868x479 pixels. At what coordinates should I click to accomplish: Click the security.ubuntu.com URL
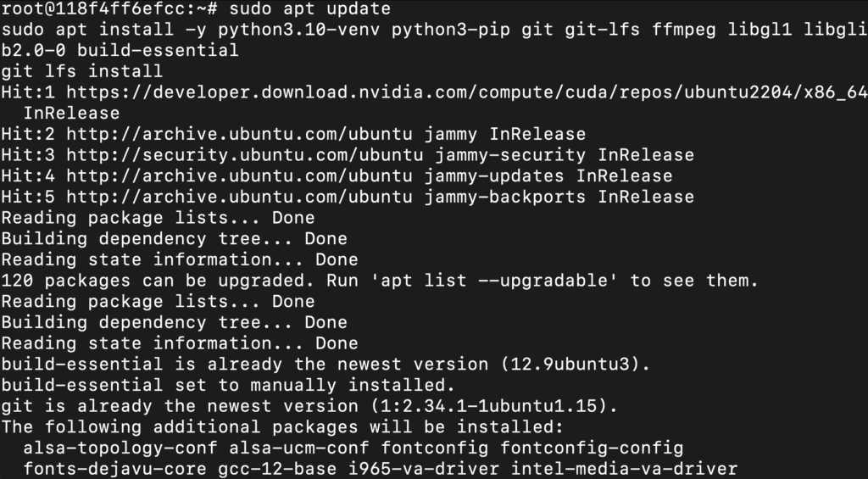[240, 155]
